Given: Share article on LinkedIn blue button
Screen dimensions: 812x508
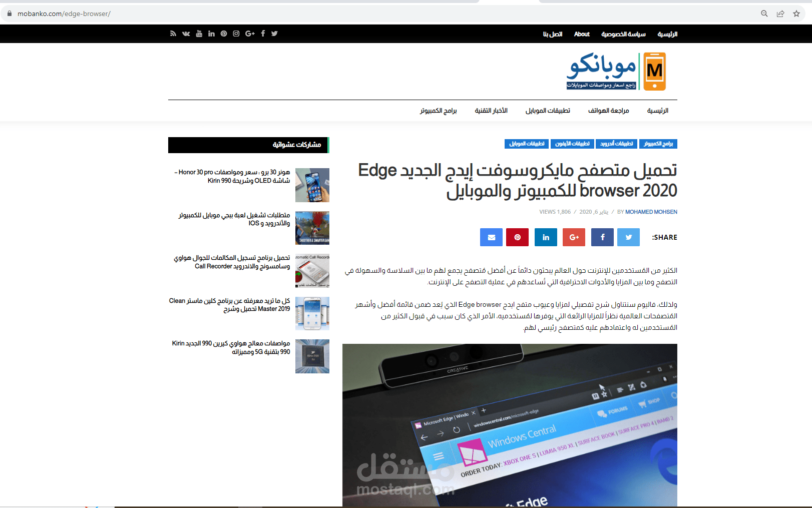Looking at the screenshot, I should pyautogui.click(x=546, y=237).
